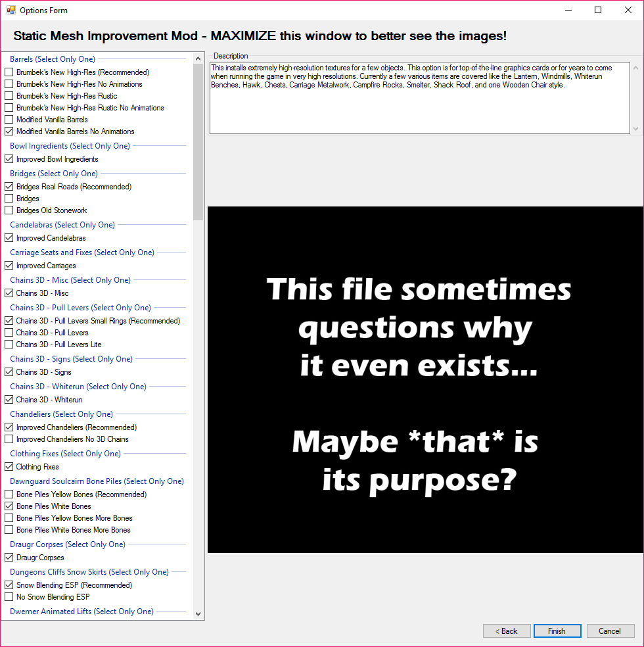
Task: Select Bone Piles Yellow Bones (Recommended)
Action: point(9,494)
